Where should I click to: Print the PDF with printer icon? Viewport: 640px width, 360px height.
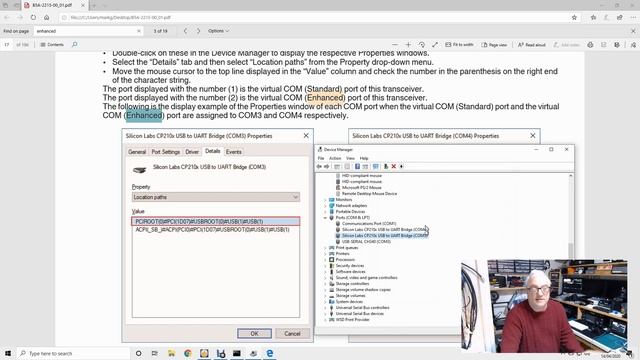point(590,45)
